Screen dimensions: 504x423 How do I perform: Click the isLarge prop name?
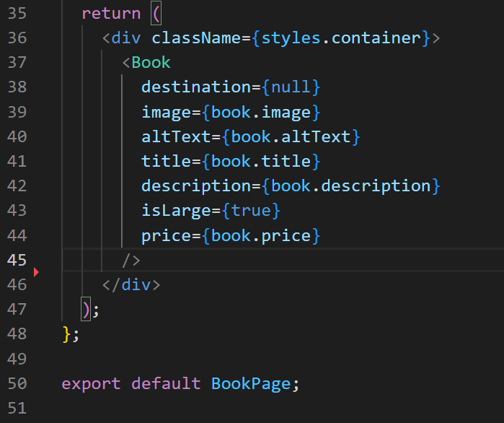[176, 211]
